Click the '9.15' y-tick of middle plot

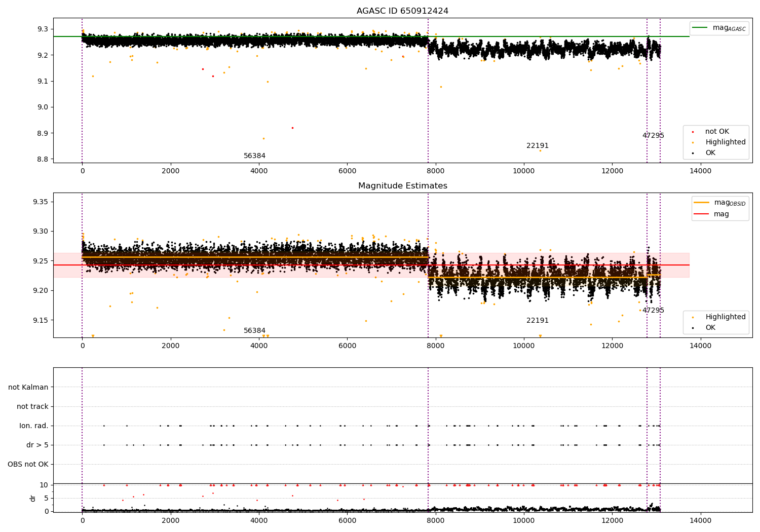click(x=41, y=321)
